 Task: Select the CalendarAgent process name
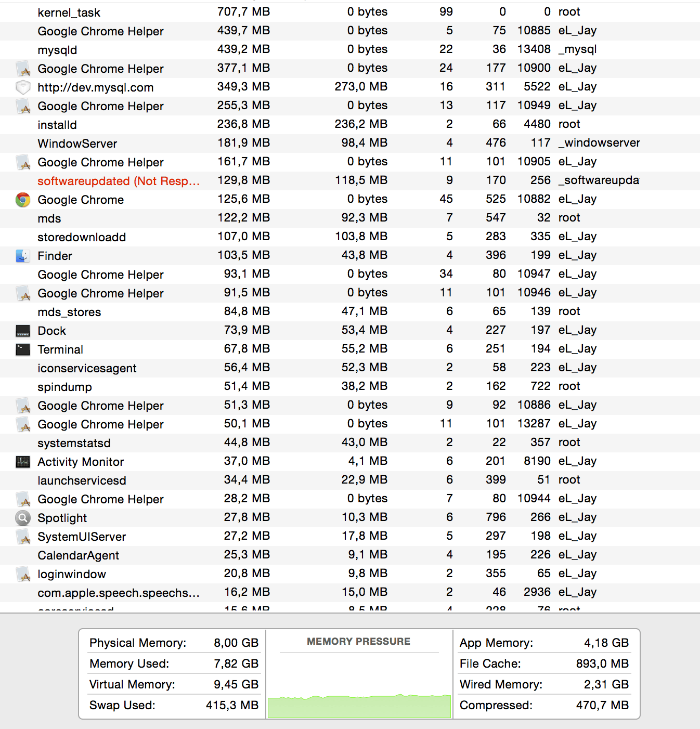click(79, 555)
